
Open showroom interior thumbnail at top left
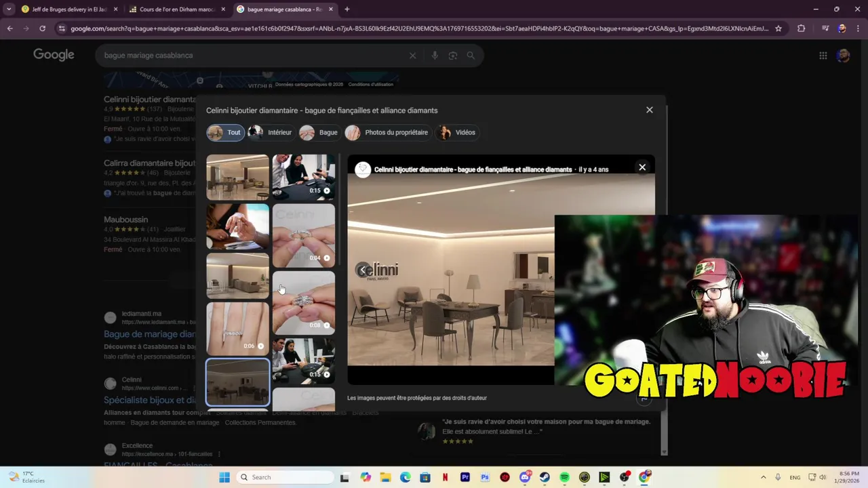[237, 177]
